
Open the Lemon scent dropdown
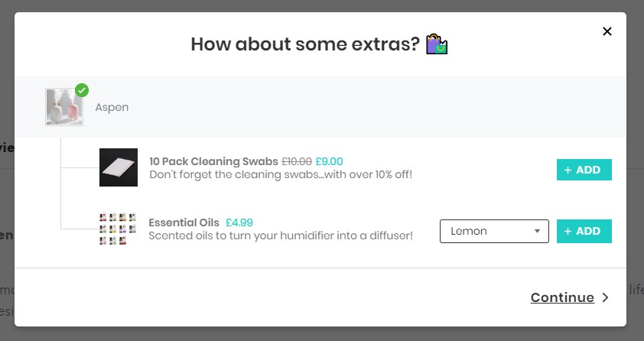[x=494, y=231]
